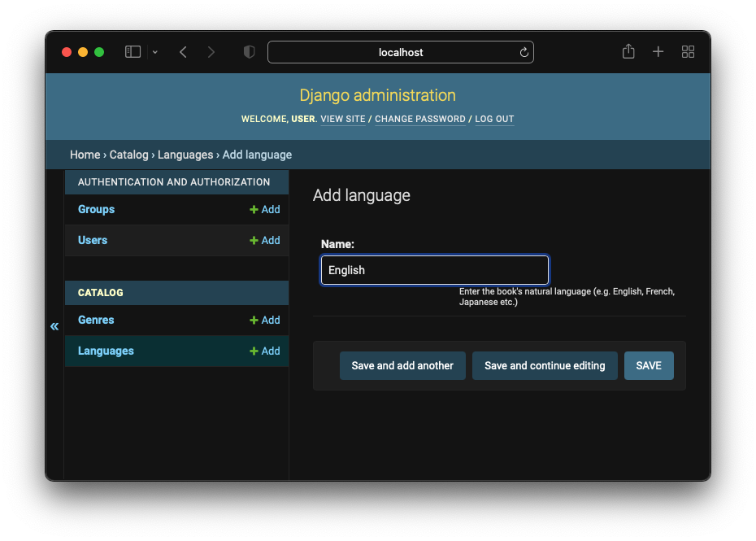Screen dimensions: 756x541
Task: Click the LOG OUT link
Action: (494, 119)
